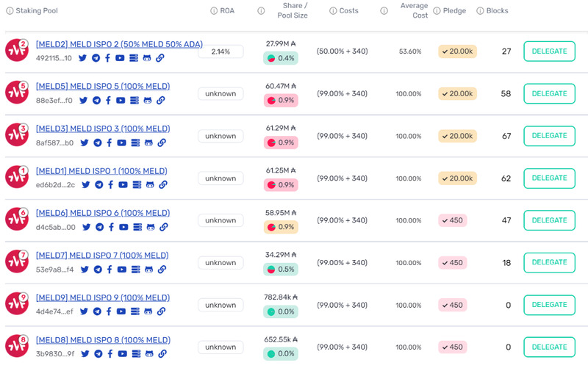Screen dimensions: 588x368
Task: Open Facebook icon for MELD1 pool
Action: 111,185
